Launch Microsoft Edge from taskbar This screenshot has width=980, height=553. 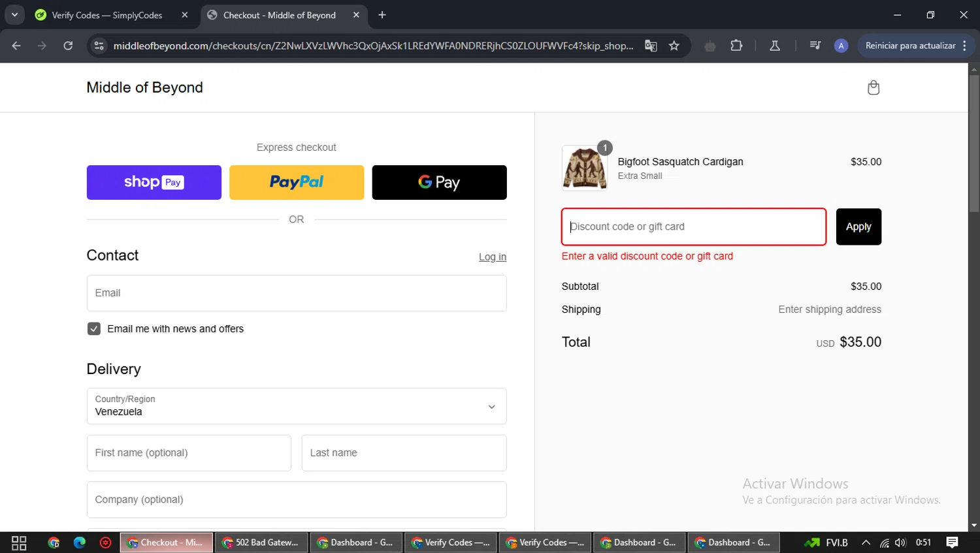pos(80,543)
